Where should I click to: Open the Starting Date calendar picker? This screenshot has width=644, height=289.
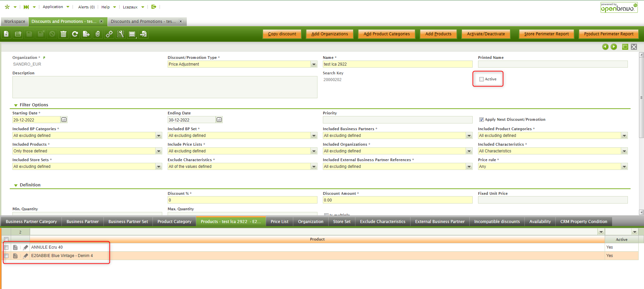[64, 120]
